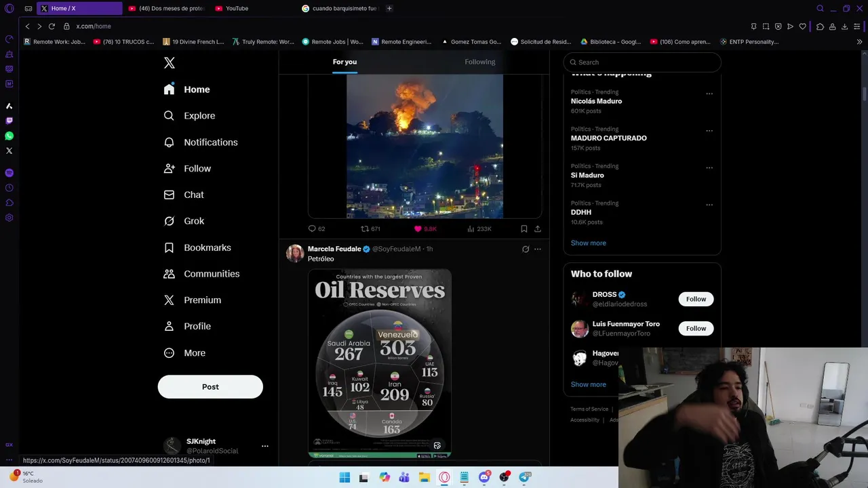Open Twitch in the Opera sidebar
868x488 pixels.
pos(9,121)
